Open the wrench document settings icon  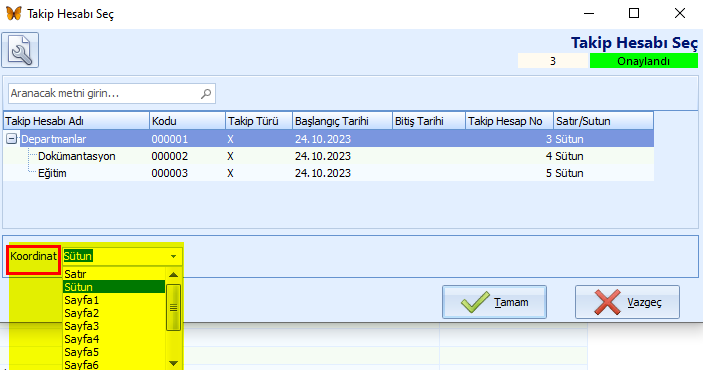click(x=20, y=50)
